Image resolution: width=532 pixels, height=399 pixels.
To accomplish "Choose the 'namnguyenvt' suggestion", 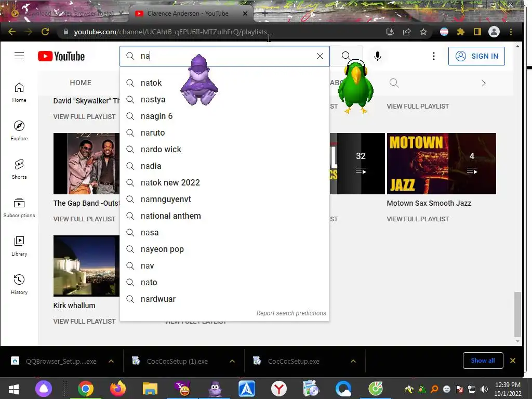I will (x=224, y=199).
